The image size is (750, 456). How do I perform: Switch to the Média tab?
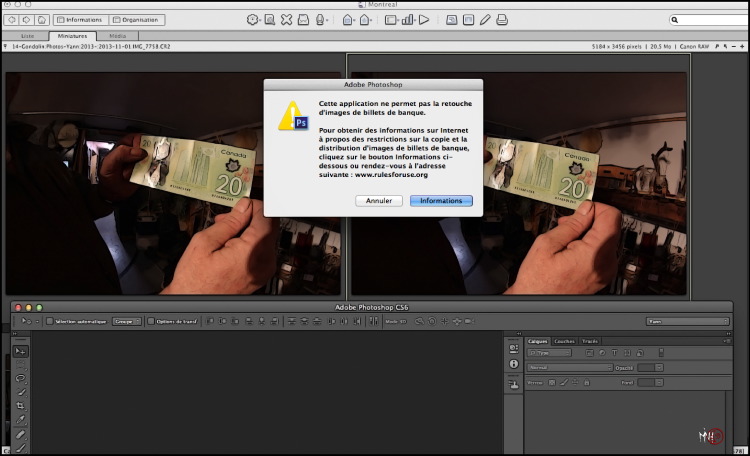(118, 36)
